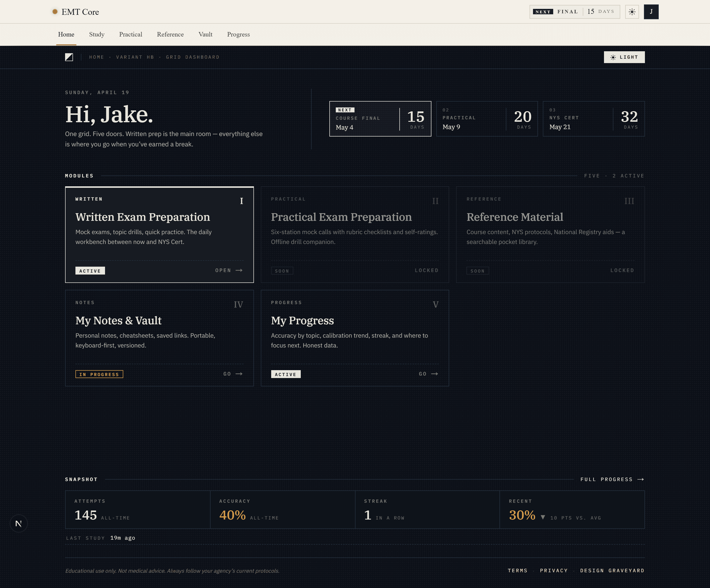710x588 pixels.
Task: Click the SUNDAY, APRIL 19 date
Action: [97, 92]
